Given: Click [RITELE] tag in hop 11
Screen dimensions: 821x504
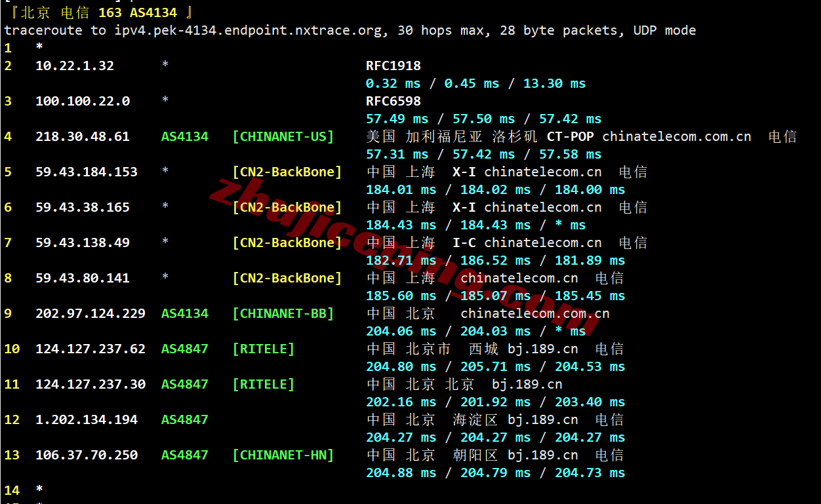Looking at the screenshot, I should click(x=264, y=384).
